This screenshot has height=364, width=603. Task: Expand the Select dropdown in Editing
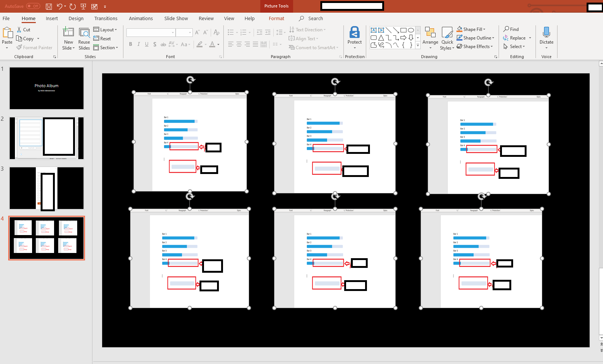pyautogui.click(x=514, y=47)
